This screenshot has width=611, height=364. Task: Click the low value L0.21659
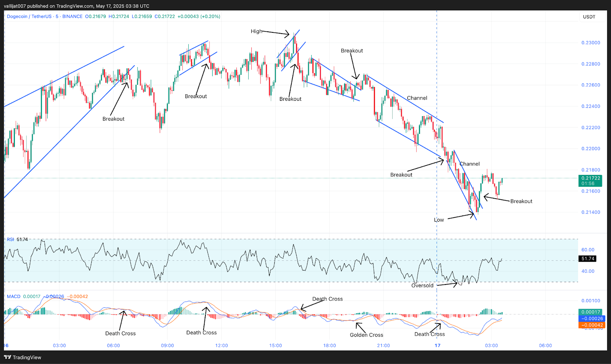pyautogui.click(x=142, y=16)
